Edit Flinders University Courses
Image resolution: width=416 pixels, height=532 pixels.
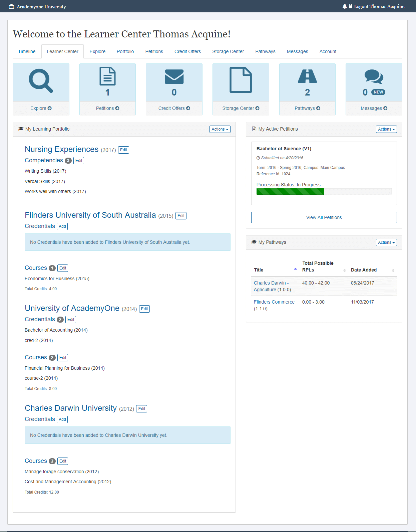point(63,268)
